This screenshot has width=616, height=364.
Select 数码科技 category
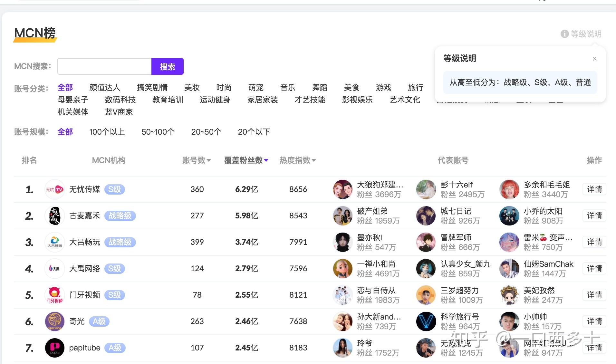(120, 100)
